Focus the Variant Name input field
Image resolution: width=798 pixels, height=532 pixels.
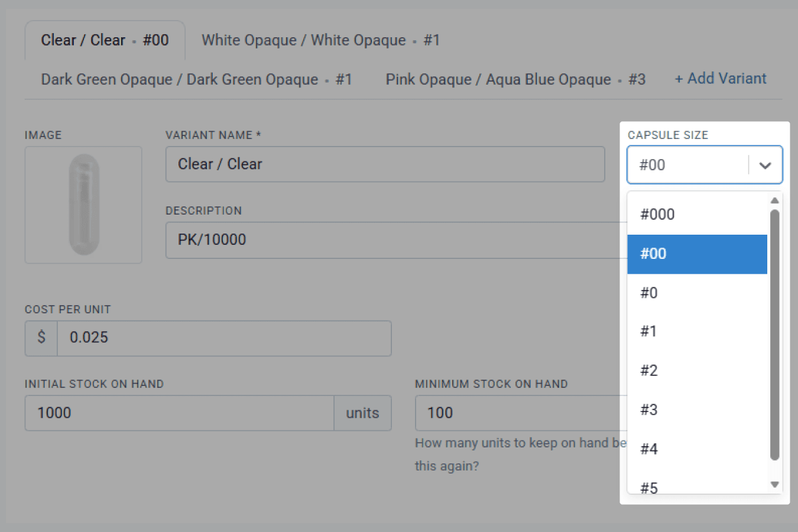click(x=385, y=164)
